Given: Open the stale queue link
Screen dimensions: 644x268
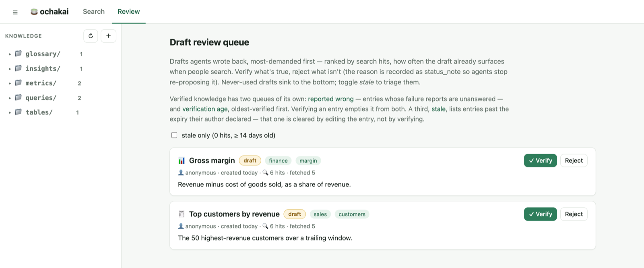Looking at the screenshot, I should pos(438,109).
